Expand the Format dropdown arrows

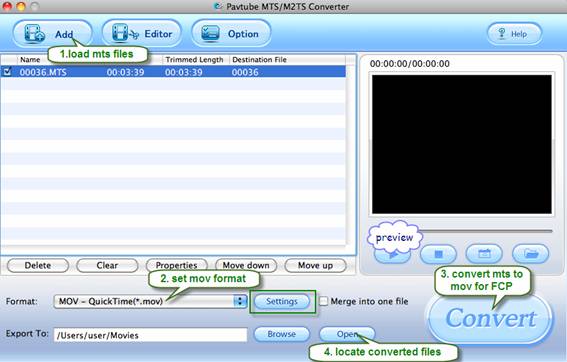point(240,301)
